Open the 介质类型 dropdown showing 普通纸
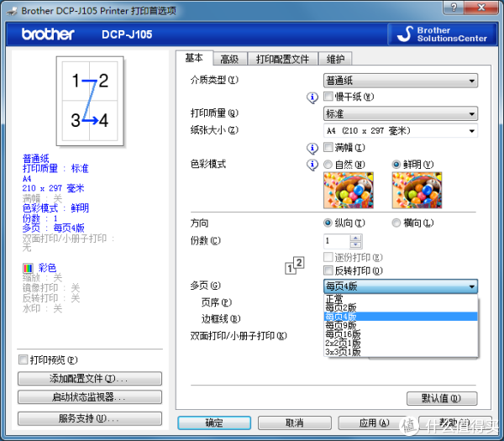The height and width of the screenshot is (441, 504). tap(401, 81)
